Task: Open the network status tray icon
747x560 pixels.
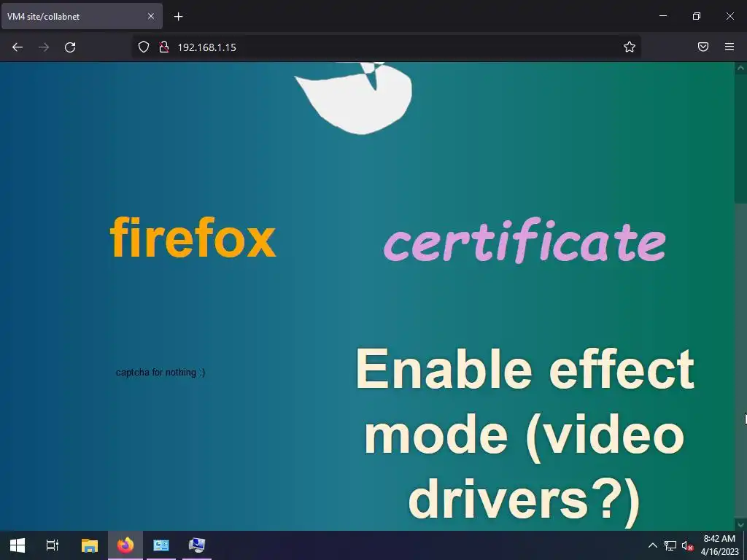Action: click(670, 545)
